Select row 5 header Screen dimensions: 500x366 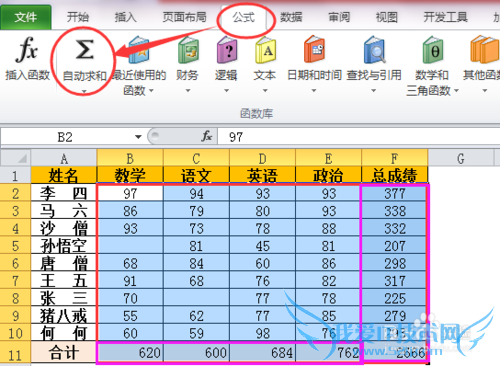click(15, 246)
